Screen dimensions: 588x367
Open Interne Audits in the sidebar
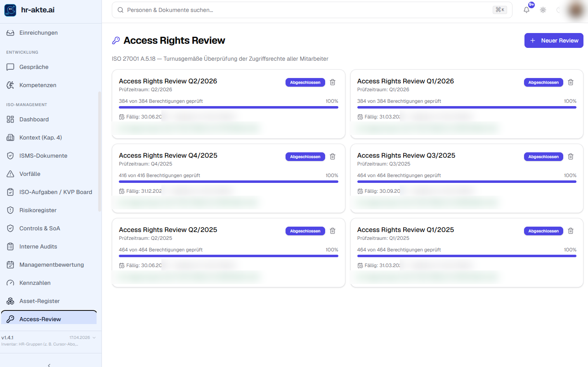pos(50,246)
